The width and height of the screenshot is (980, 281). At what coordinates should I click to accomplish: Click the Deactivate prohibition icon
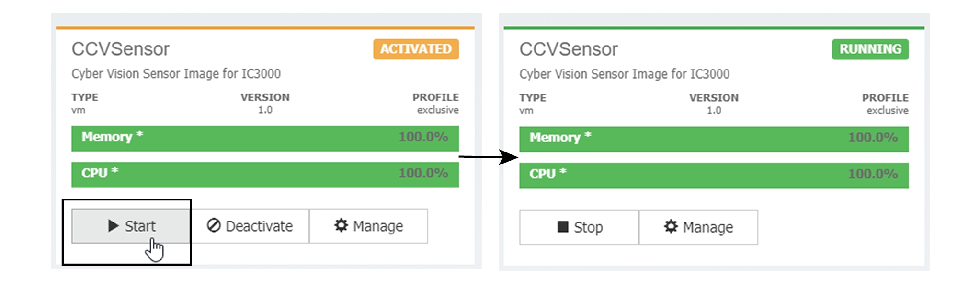click(215, 226)
